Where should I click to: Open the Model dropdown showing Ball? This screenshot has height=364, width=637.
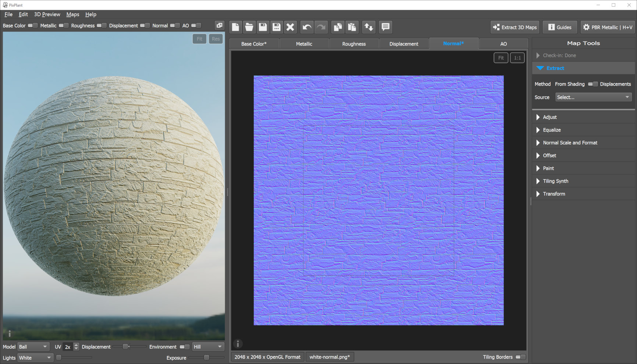[33, 347]
